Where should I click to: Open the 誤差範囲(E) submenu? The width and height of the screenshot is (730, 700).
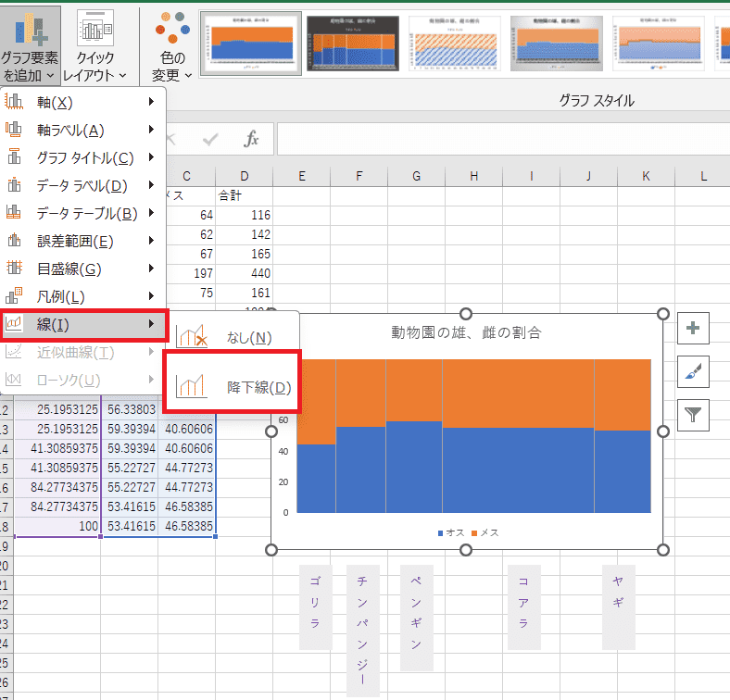click(x=82, y=241)
